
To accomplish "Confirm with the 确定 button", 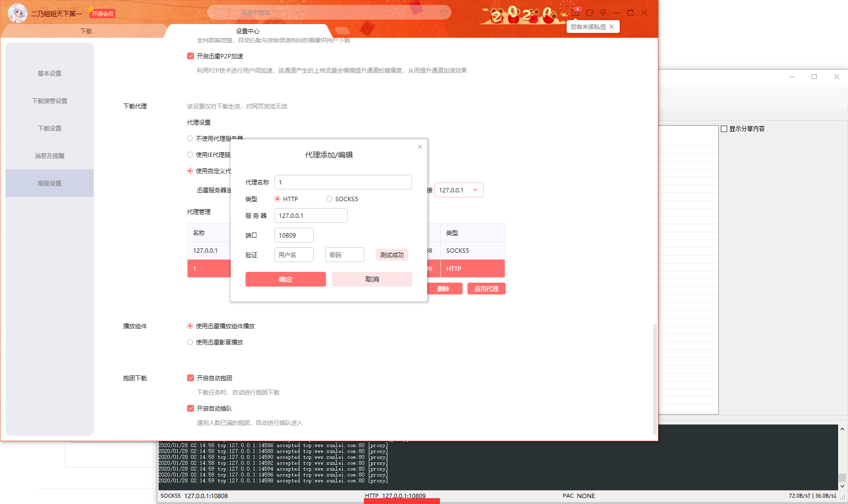I will 286,279.
